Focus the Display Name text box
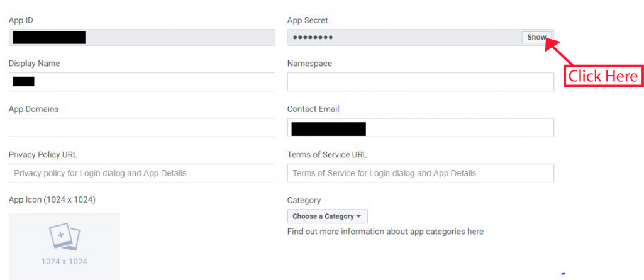Screen dimensions: 644x280 click(142, 82)
